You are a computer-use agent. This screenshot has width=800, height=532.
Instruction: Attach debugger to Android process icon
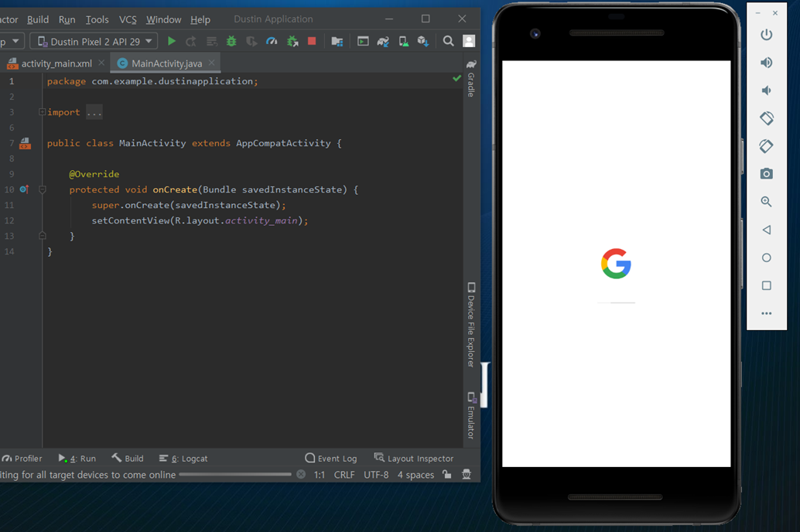tap(292, 41)
